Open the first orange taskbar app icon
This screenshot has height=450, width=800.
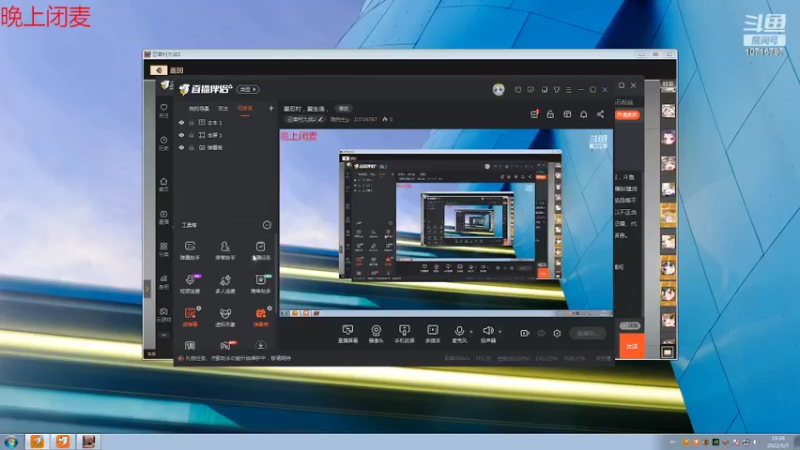pos(37,441)
